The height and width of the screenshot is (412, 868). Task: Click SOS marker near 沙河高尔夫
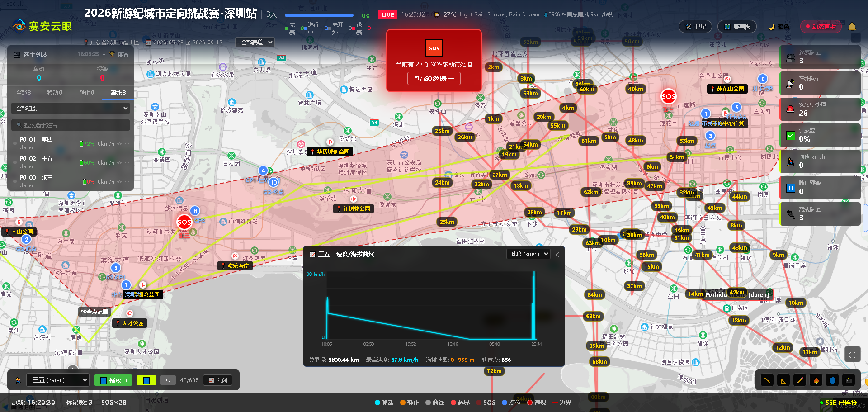184,222
